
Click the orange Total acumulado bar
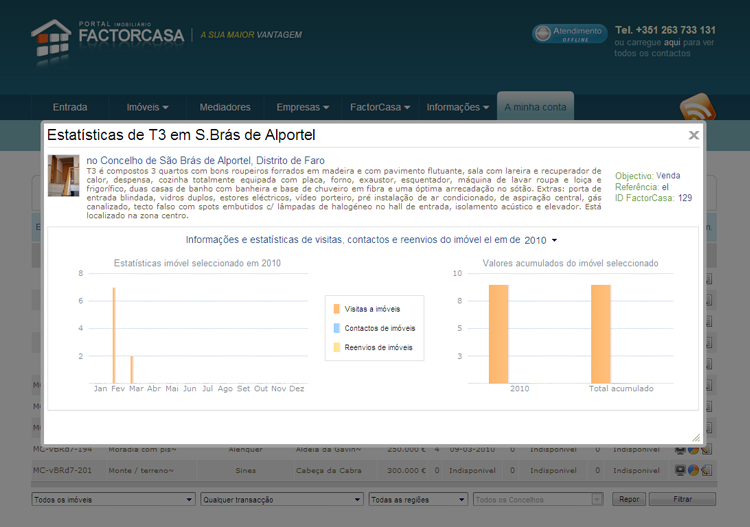601,334
